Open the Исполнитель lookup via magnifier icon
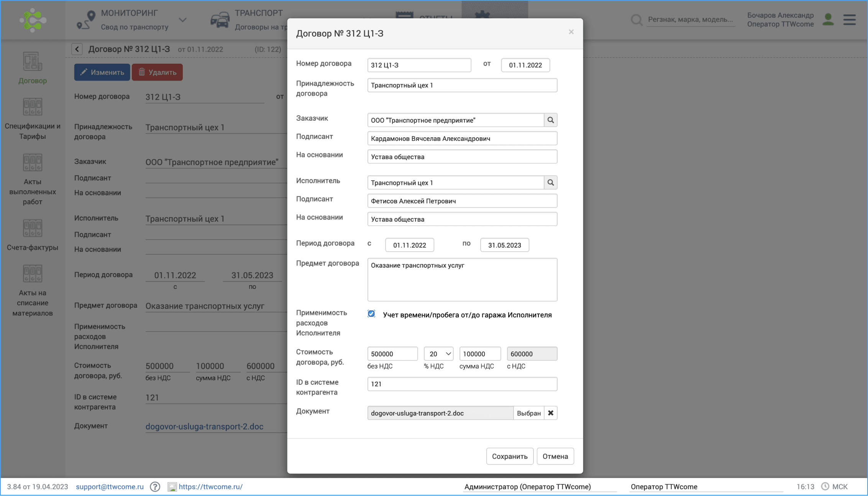This screenshot has height=496, width=868. pyautogui.click(x=551, y=182)
